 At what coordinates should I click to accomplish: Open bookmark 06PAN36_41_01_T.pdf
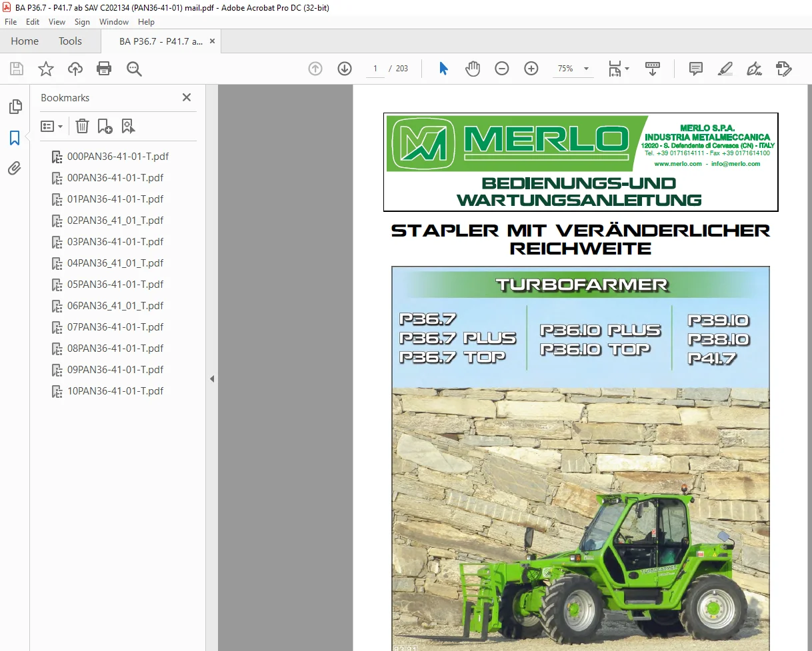point(115,306)
